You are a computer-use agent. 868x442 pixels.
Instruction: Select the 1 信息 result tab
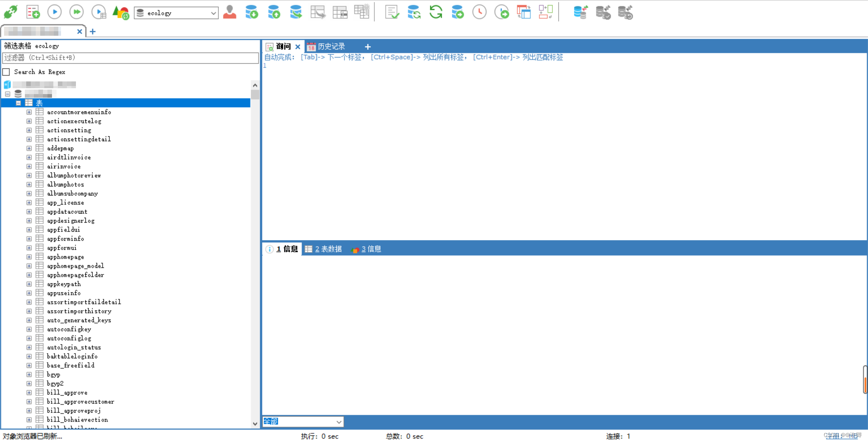[282, 249]
